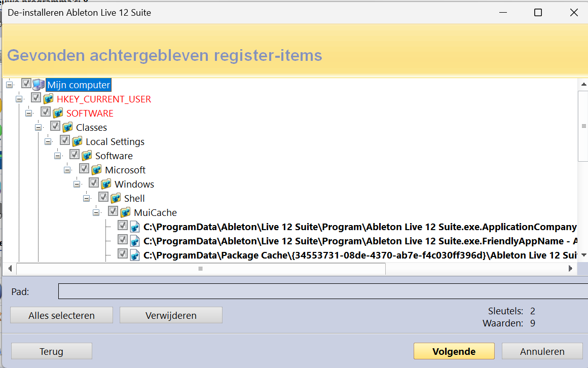The width and height of the screenshot is (588, 368).
Task: Collapse the Software node under Local Settings
Action: pyautogui.click(x=58, y=156)
